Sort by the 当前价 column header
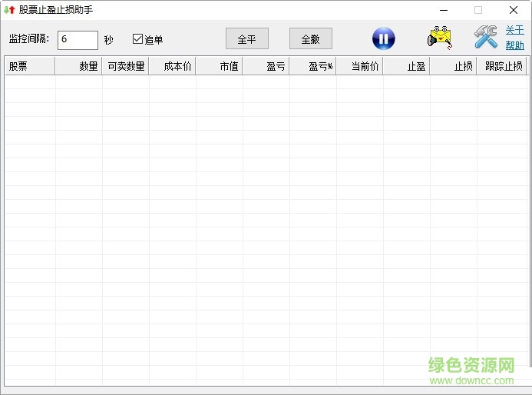532x395 pixels. 359,66
